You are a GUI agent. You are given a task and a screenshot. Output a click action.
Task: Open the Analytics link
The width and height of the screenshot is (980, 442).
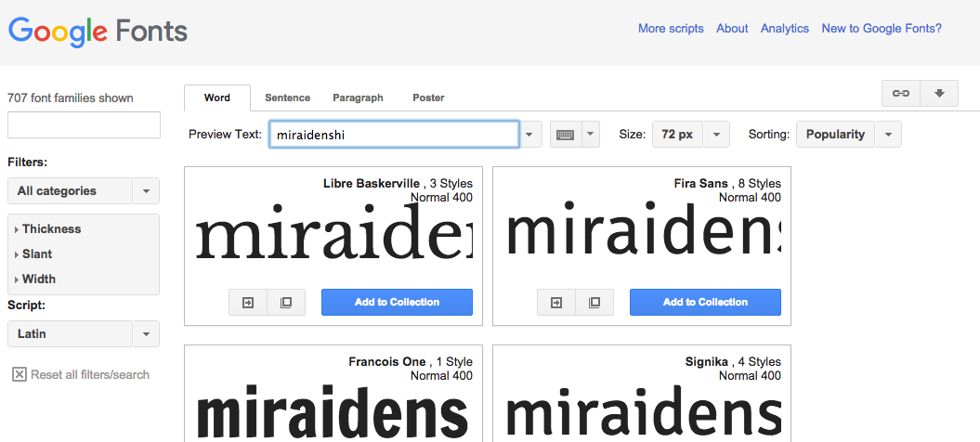784,29
